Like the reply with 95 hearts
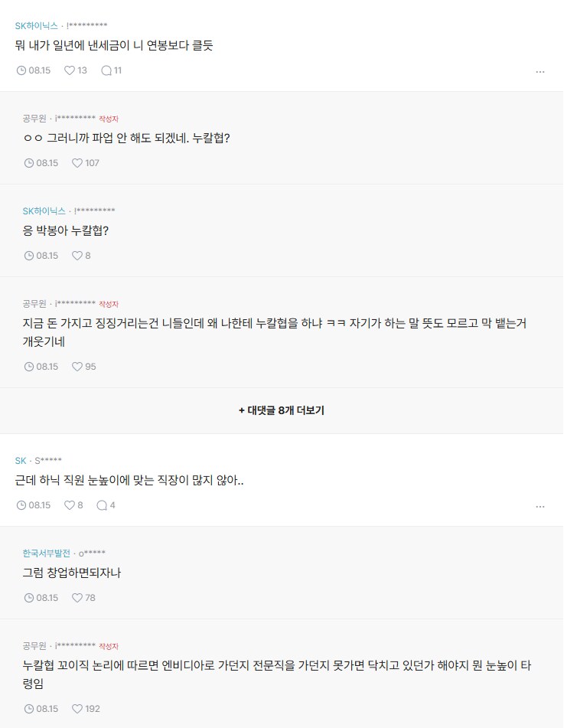 tap(77, 367)
